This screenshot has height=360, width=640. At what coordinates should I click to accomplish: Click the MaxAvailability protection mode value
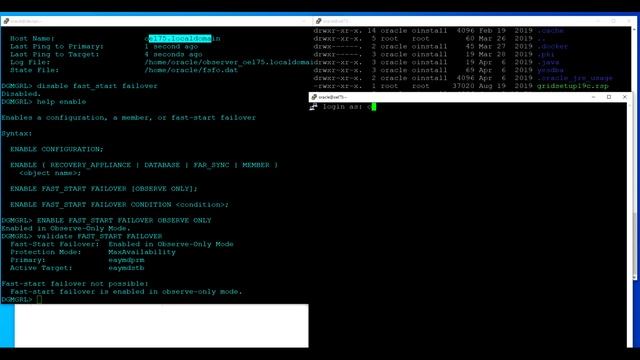(x=142, y=252)
